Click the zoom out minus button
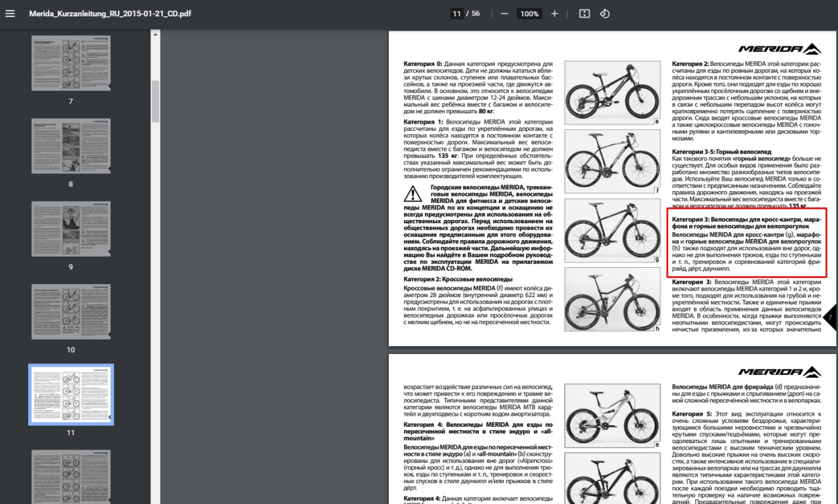Viewport: 838px width, 504px height. [x=504, y=14]
